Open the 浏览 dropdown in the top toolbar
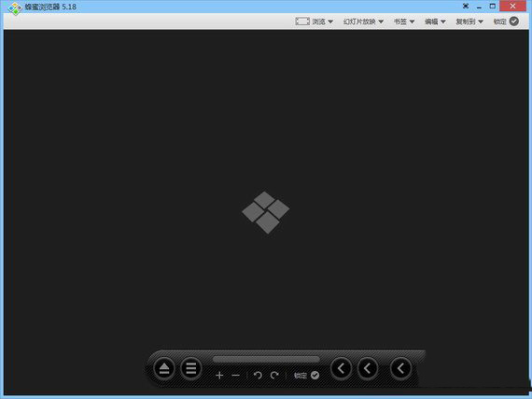Screen dimensions: 532x399 (315, 21)
